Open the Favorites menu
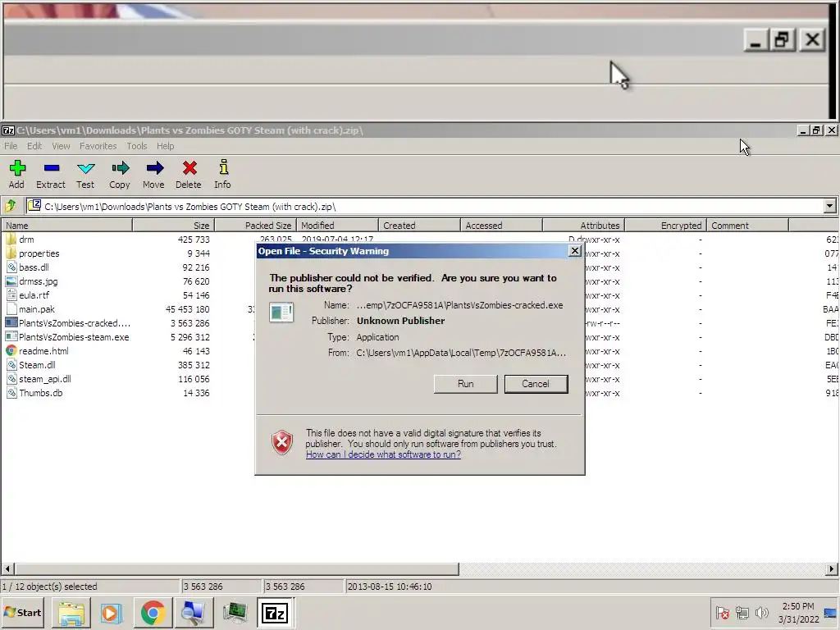Screen dimensions: 840x630 pyautogui.click(x=98, y=146)
